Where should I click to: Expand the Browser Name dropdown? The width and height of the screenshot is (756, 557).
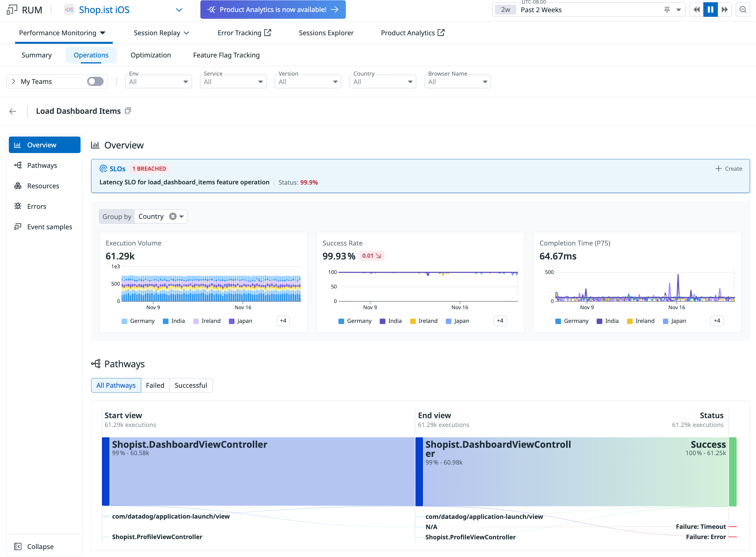point(457,82)
